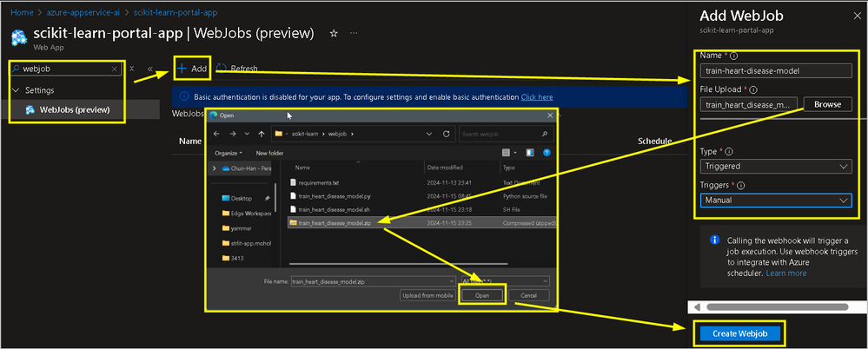Click the webjob folder in the path bar
The height and width of the screenshot is (349, 868).
[337, 134]
